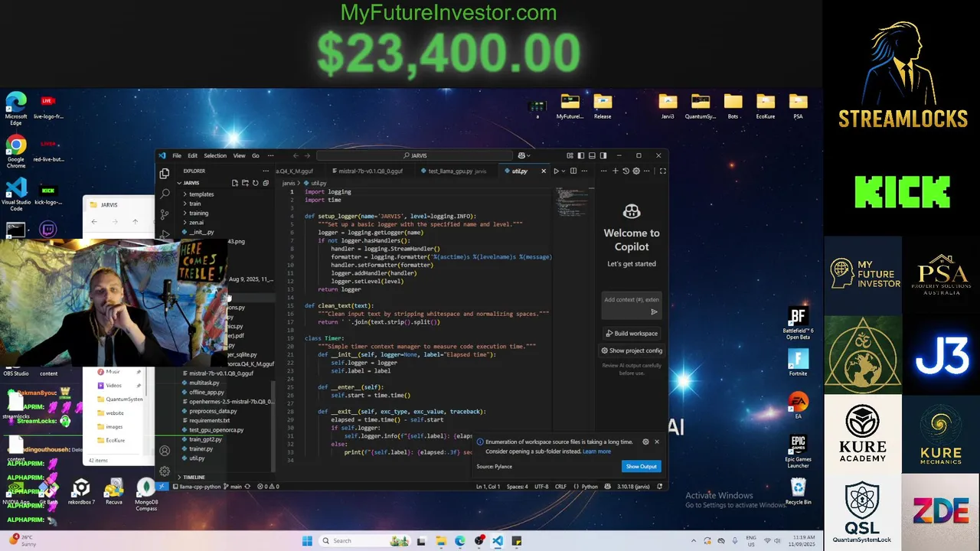This screenshot has height=551, width=980.
Task: Send the Copilot chat message
Action: tap(654, 311)
